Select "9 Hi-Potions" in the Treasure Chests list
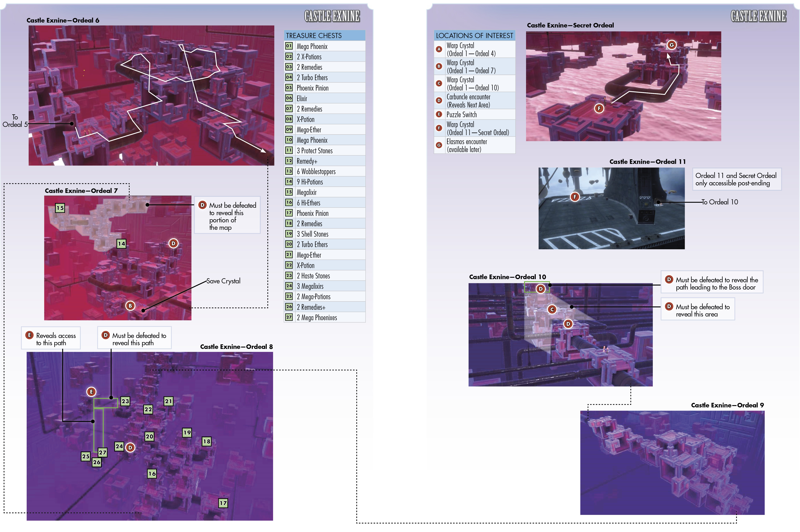The height and width of the screenshot is (532, 800). coord(325,182)
